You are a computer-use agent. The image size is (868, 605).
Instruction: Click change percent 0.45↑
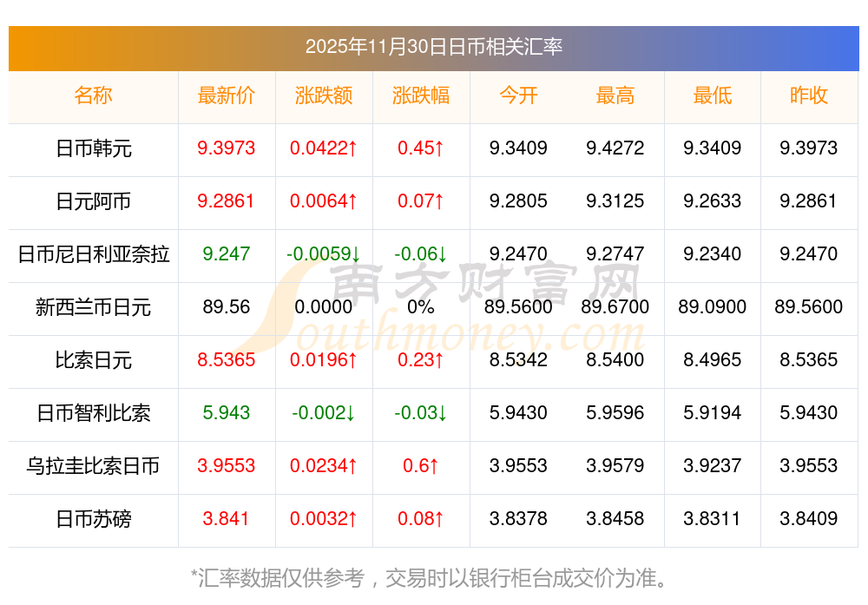point(421,148)
